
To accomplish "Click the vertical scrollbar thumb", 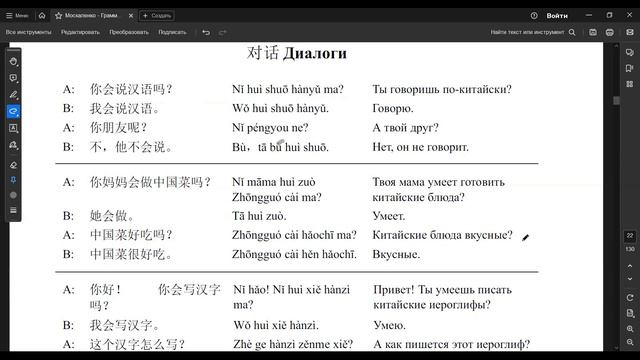I will coord(616,101).
